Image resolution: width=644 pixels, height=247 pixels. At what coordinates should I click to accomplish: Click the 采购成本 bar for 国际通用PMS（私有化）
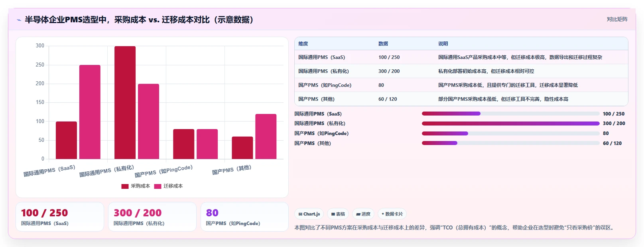(x=125, y=102)
